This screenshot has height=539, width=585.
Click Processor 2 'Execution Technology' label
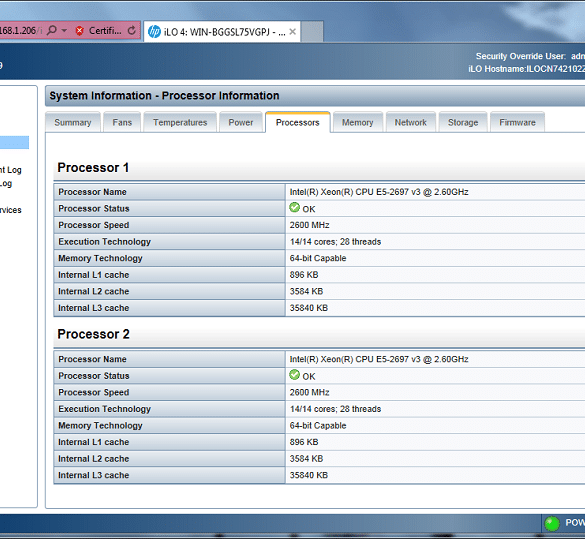tap(104, 409)
